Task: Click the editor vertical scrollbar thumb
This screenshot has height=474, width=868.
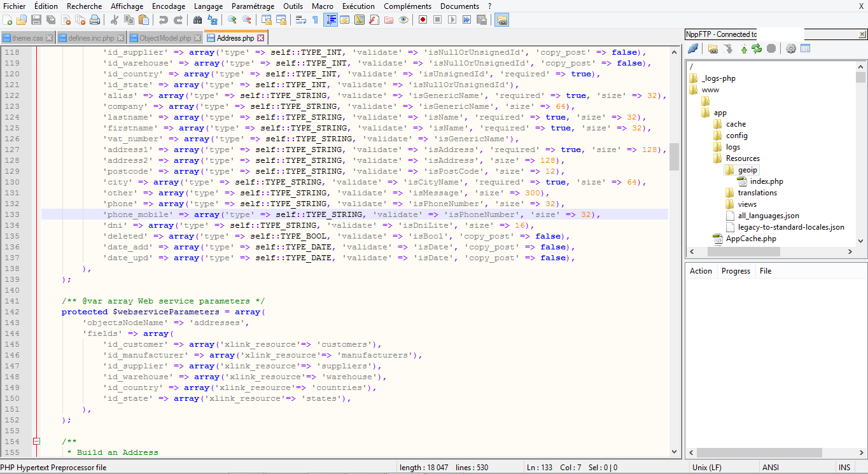Action: tap(674, 157)
